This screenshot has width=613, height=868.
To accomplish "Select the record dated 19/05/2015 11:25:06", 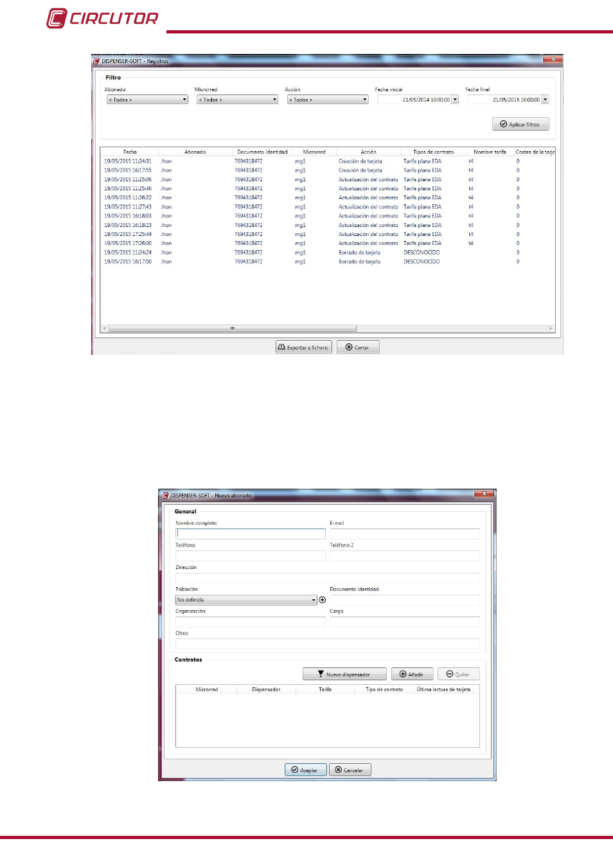I will point(328,179).
